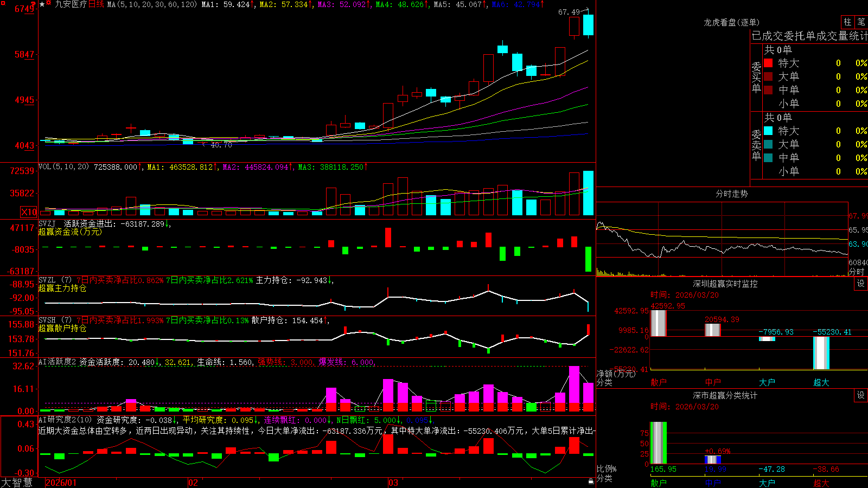Viewport: 868px width, 488px height.
Task: Click the small red square icon at chart corner
Action: click(3, 3)
